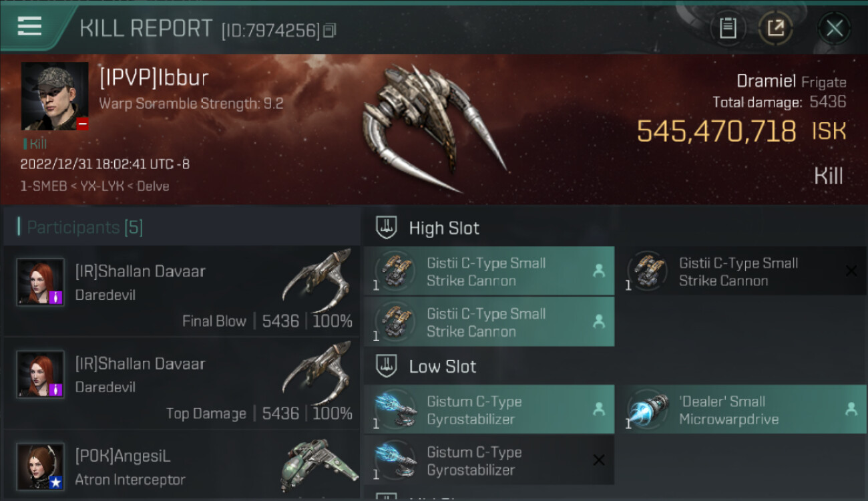Close the kill report window
Screen dimensions: 868x501
pos(834,28)
